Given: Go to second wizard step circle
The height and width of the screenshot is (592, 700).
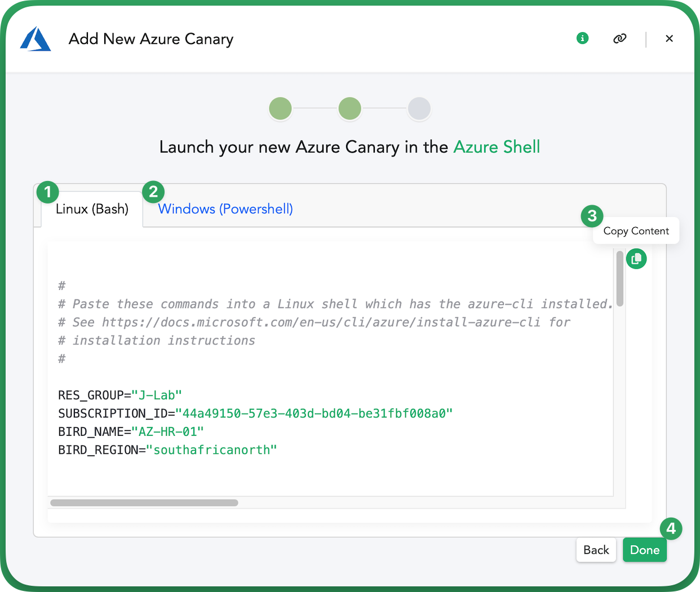Looking at the screenshot, I should (350, 108).
